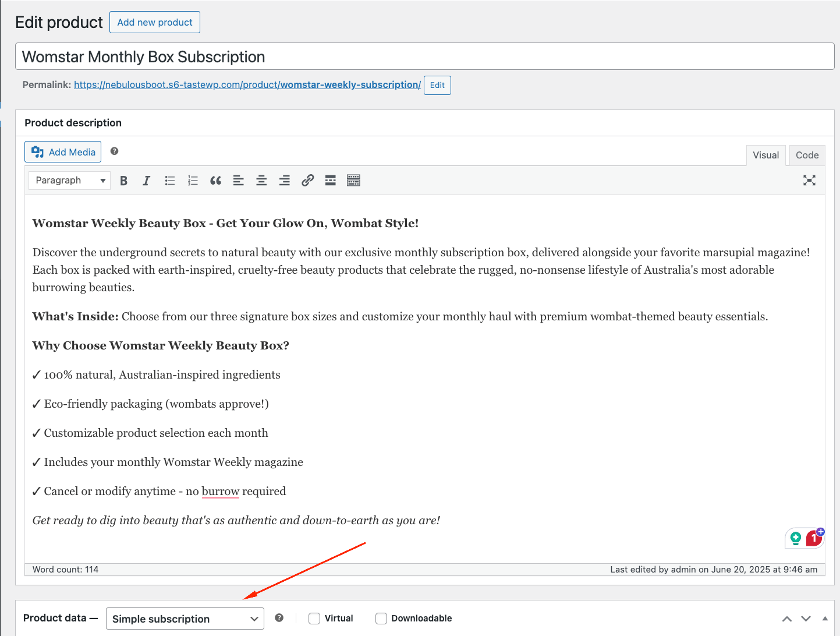Click the underlined word 'burrow' in description

pos(221,491)
